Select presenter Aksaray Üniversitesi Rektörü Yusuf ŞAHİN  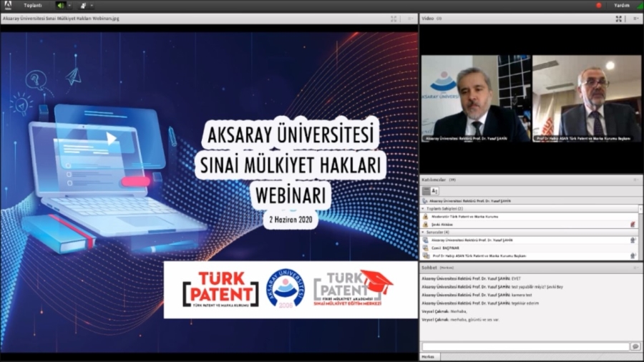[x=529, y=240]
